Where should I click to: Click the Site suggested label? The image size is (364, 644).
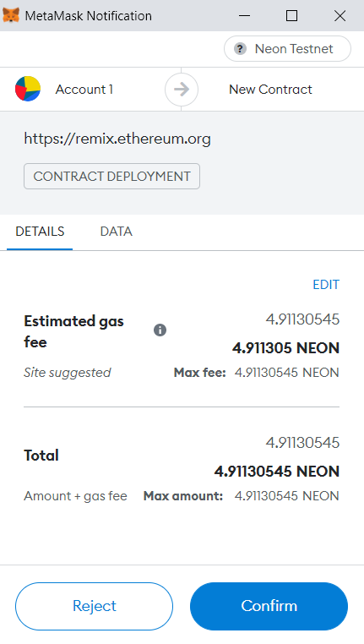pos(68,373)
